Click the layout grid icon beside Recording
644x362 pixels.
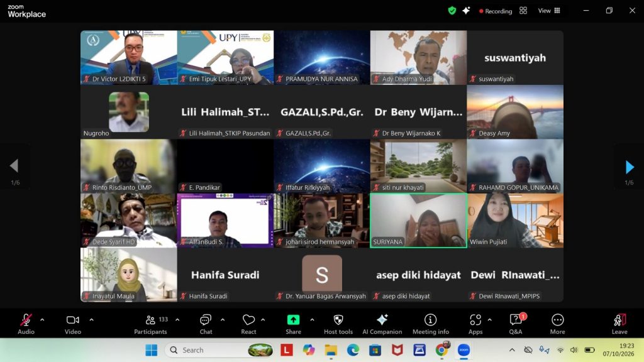(x=523, y=11)
